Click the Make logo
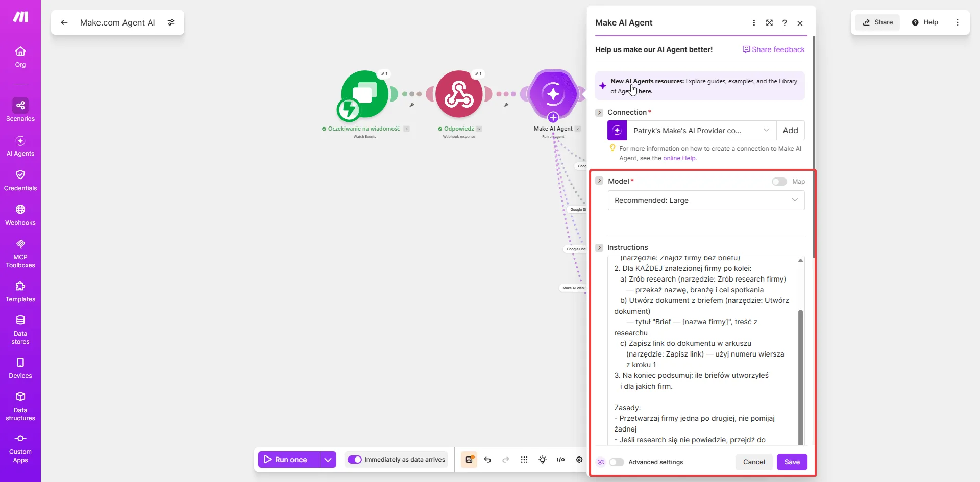Image resolution: width=980 pixels, height=482 pixels. [x=20, y=17]
